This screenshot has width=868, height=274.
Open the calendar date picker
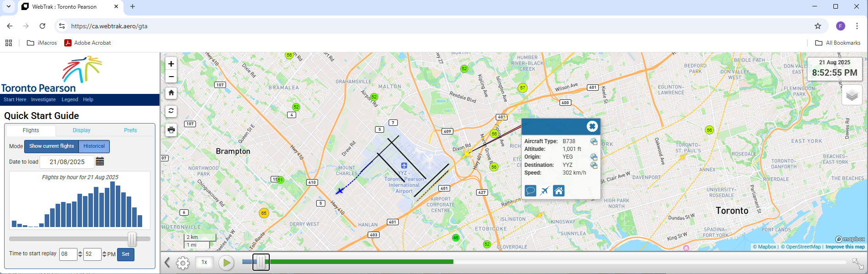100,162
